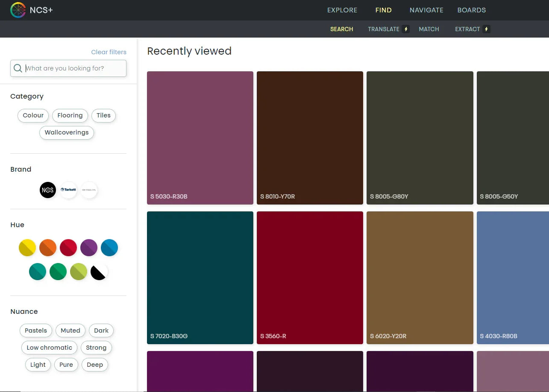
Task: Select the NCS brand filter logo
Action: click(x=47, y=190)
